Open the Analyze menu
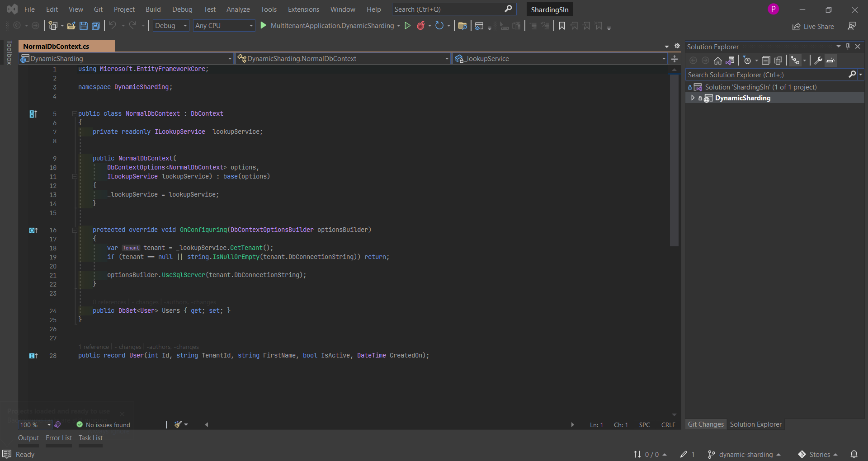Screen dimensions: 868x461 point(238,9)
